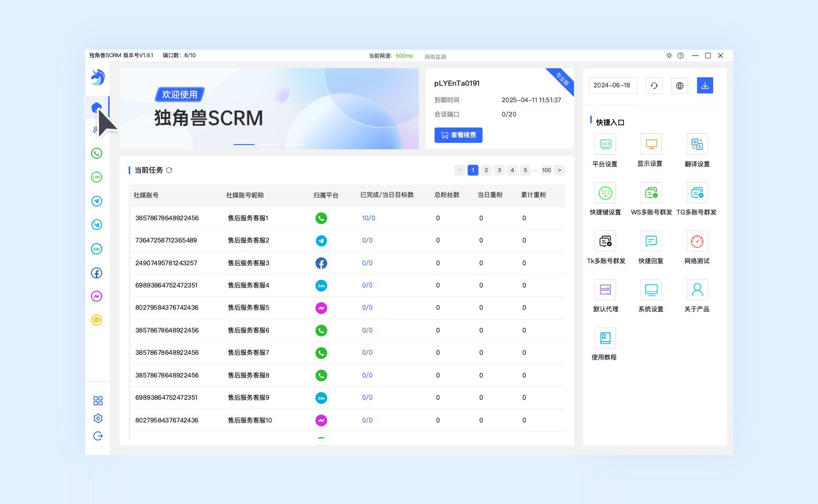Screen dimensions: 818x504
Task: Click next page arrow in pagination
Action: tap(560, 170)
